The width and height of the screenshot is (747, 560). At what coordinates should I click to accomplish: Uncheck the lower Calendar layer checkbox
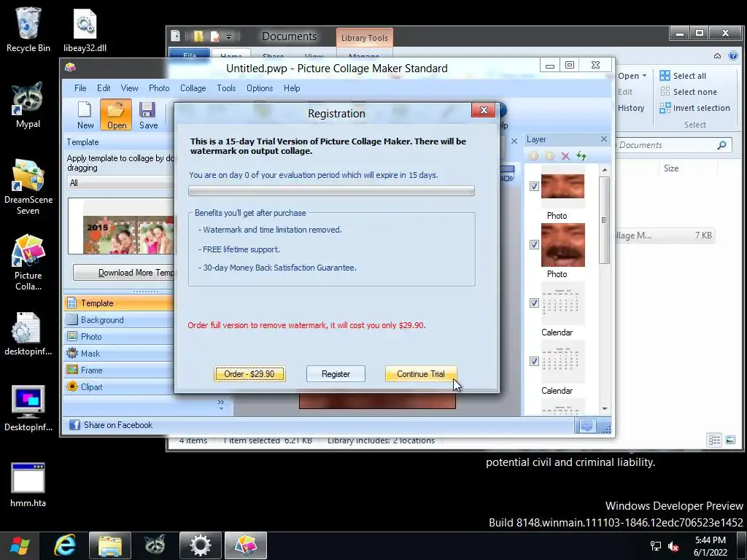click(x=534, y=361)
